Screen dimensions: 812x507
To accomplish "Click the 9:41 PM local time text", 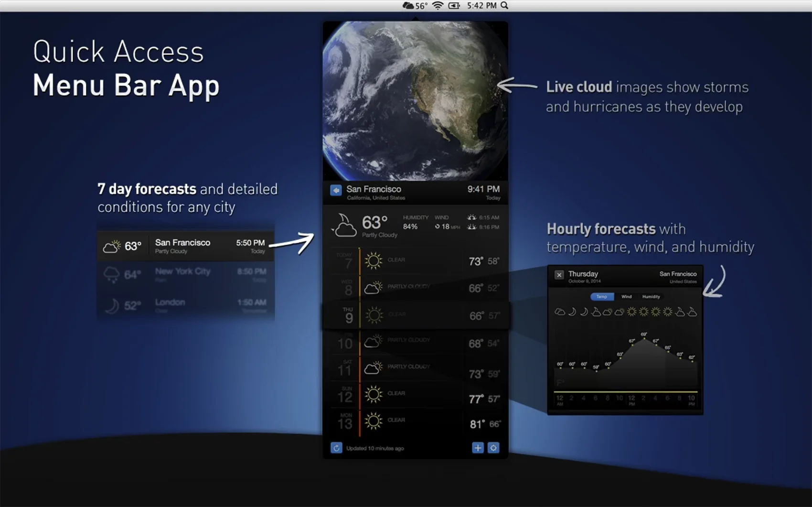I will click(483, 189).
